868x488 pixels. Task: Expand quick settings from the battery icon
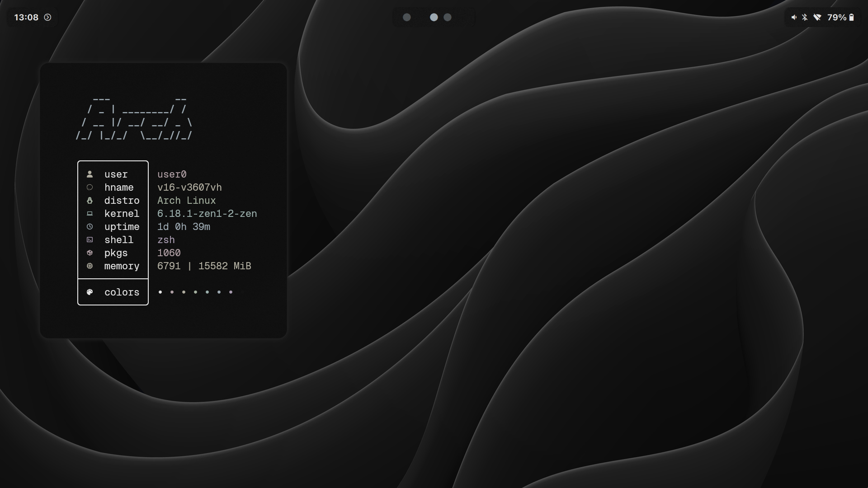tap(852, 17)
